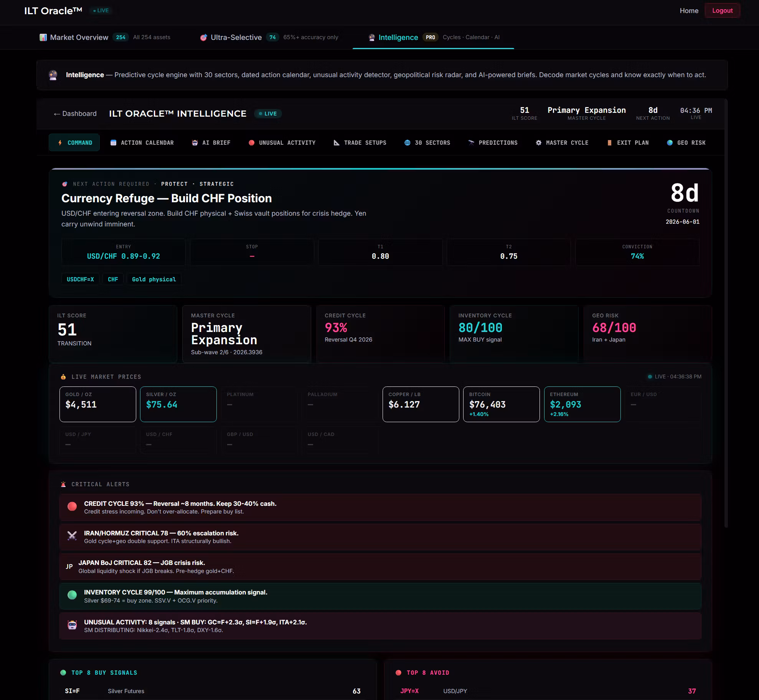Click the money bag icon for Live Market Prices
Viewport: 759px width, 700px height.
tap(63, 377)
